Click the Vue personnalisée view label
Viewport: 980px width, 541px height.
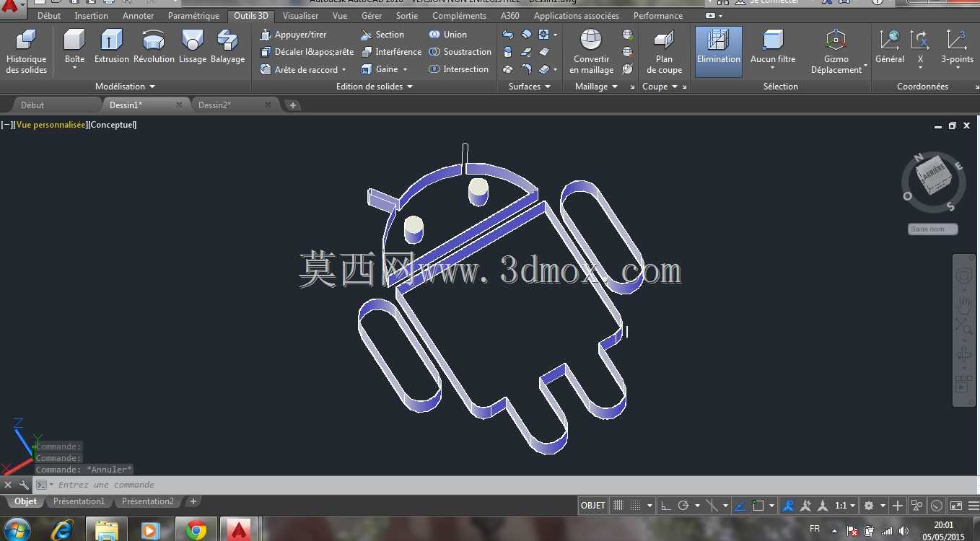coord(50,125)
